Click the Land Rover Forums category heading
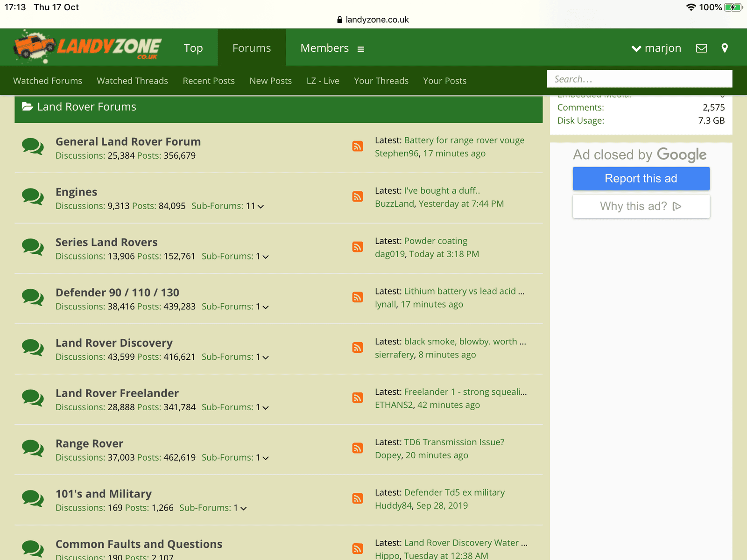747x560 pixels. (x=87, y=107)
